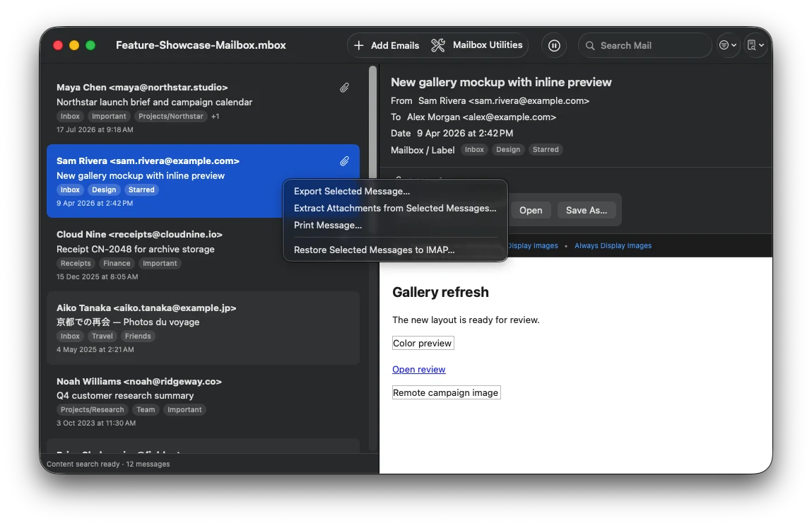Click the Starred label in message header
This screenshot has width=812, height=526.
[546, 149]
